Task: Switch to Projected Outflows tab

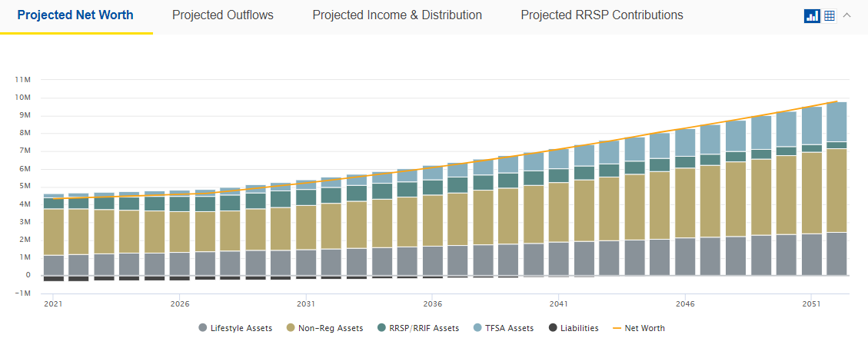Action: (x=222, y=15)
